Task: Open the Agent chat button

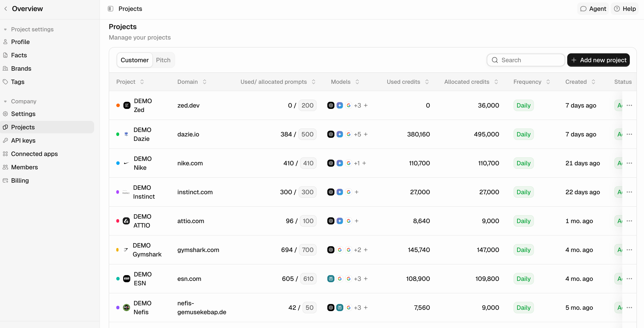Action: (x=593, y=9)
